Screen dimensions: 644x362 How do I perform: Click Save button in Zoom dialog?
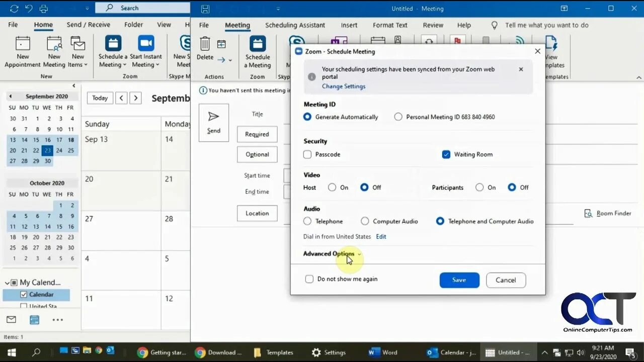coord(459,280)
